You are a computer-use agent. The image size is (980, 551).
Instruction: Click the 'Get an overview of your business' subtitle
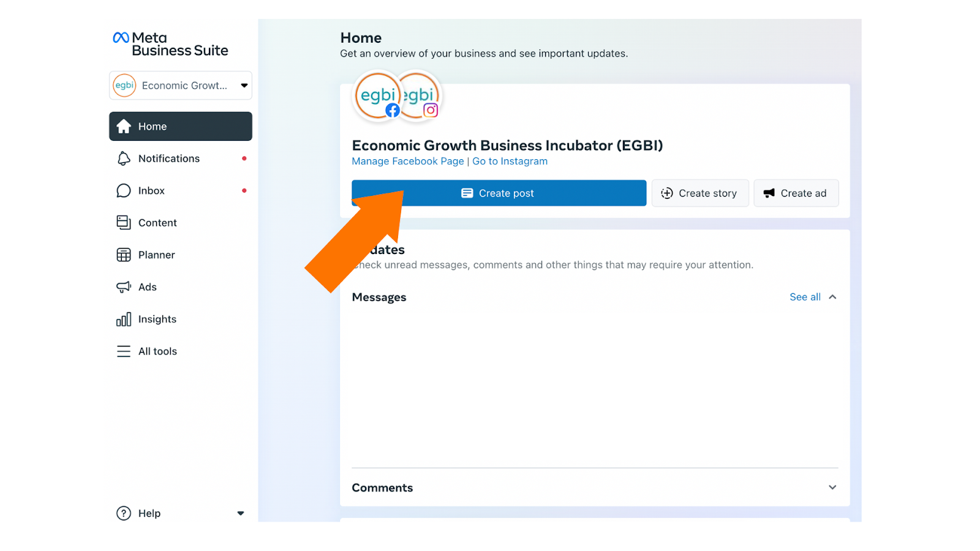pyautogui.click(x=484, y=53)
